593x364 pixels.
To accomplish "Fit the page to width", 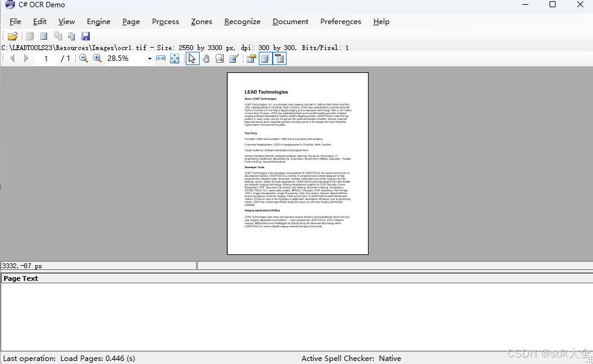I will click(160, 58).
